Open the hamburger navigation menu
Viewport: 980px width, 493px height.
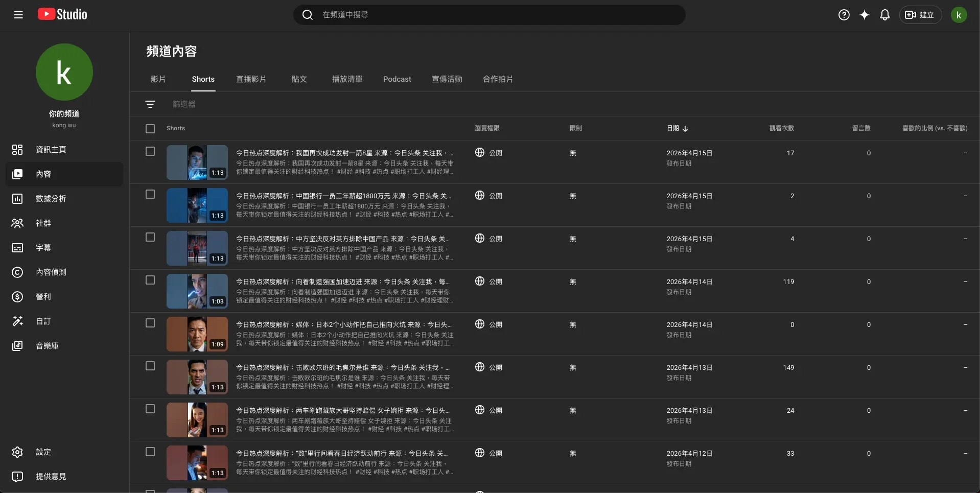(18, 15)
